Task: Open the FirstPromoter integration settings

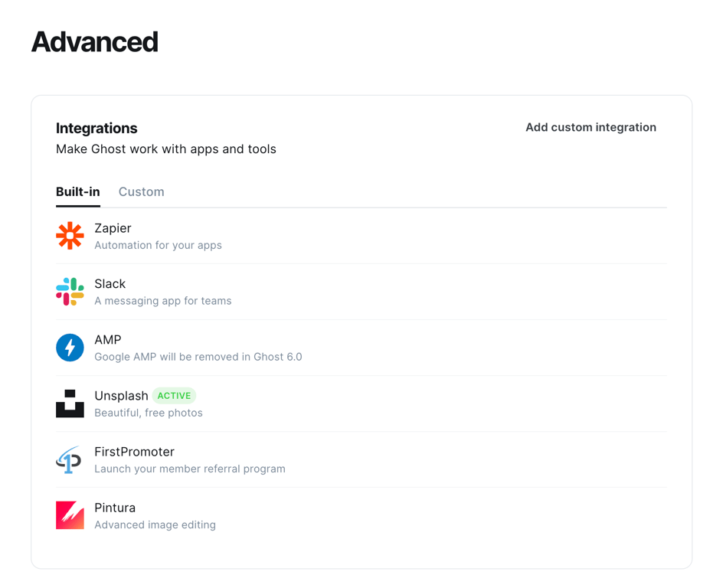Action: (135, 452)
